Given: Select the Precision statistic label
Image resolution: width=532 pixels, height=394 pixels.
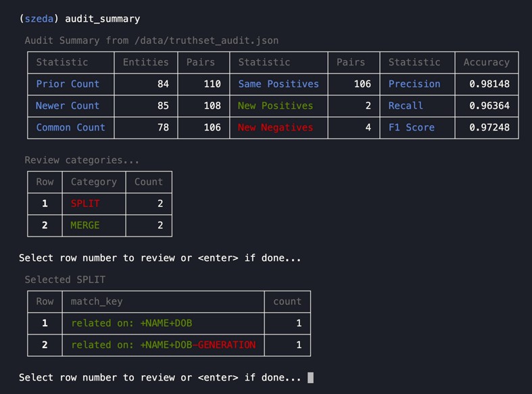Looking at the screenshot, I should click(414, 84).
